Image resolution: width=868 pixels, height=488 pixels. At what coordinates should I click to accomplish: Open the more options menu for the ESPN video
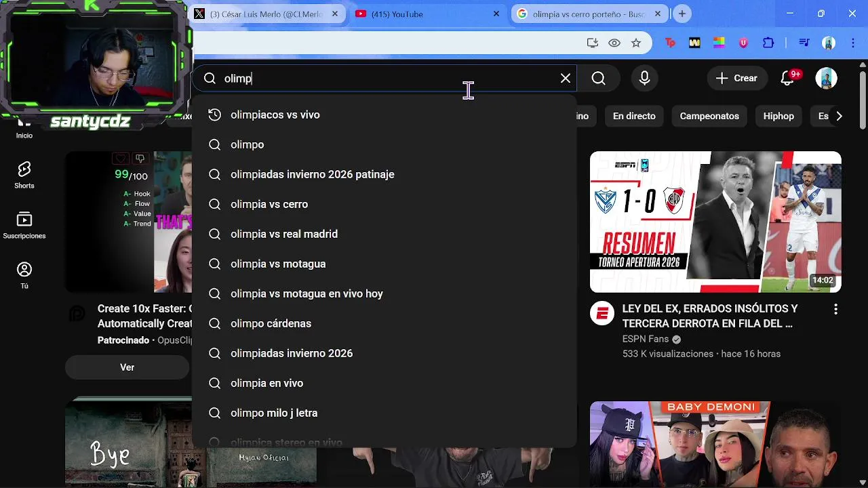pyautogui.click(x=835, y=309)
